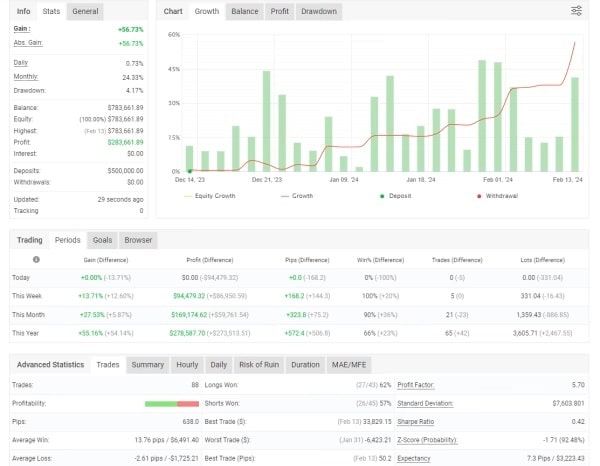The width and height of the screenshot is (600, 466).
Task: Click the Standard Deviation link
Action: coord(425,403)
